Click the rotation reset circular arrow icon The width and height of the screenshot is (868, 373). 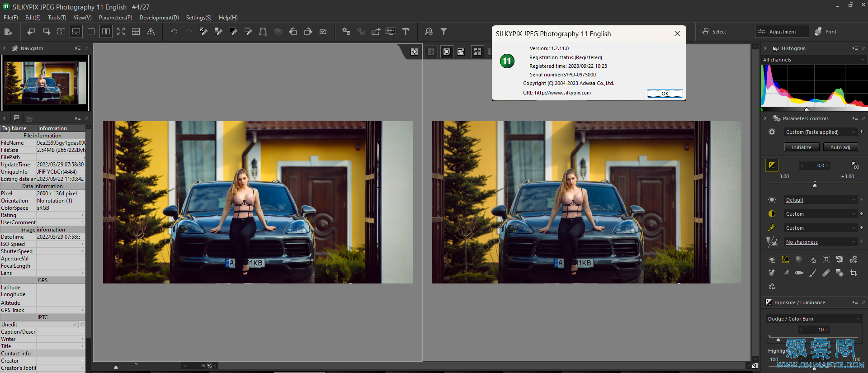(x=840, y=259)
